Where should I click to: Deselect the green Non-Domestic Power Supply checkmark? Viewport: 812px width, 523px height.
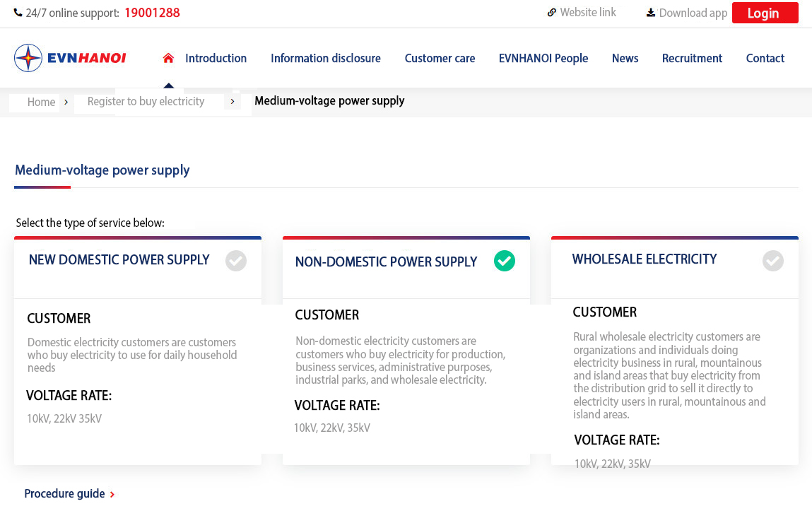pyautogui.click(x=504, y=261)
